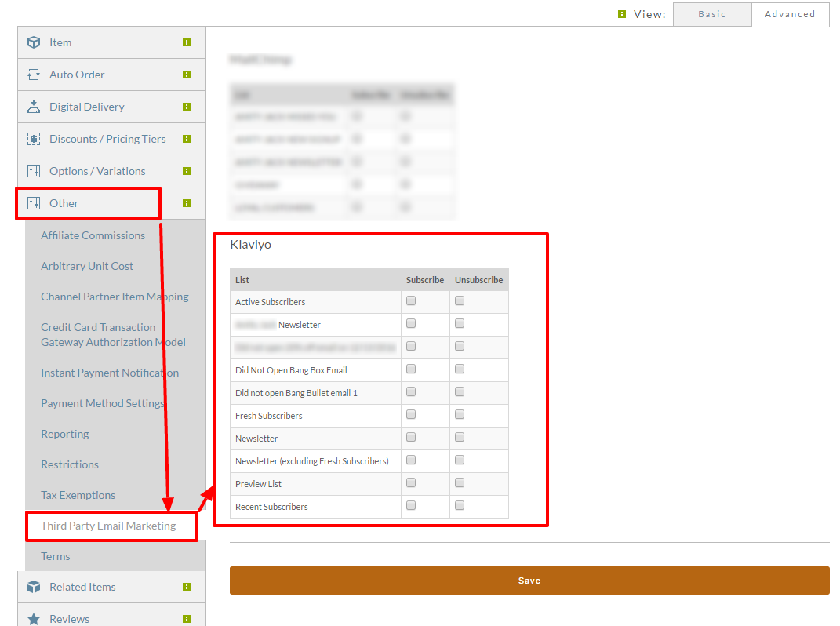Click green info icon beside Item
The height and width of the screenshot is (626, 840).
point(187,42)
